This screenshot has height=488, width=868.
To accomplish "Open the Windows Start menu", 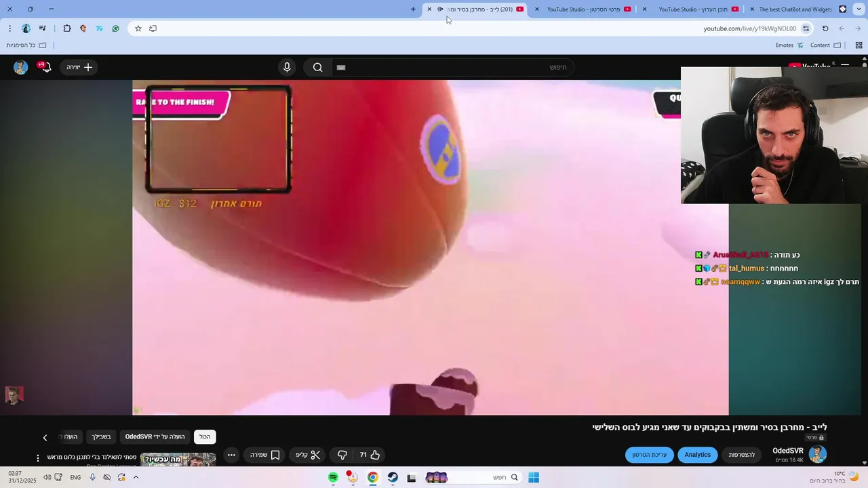I will coord(534,477).
